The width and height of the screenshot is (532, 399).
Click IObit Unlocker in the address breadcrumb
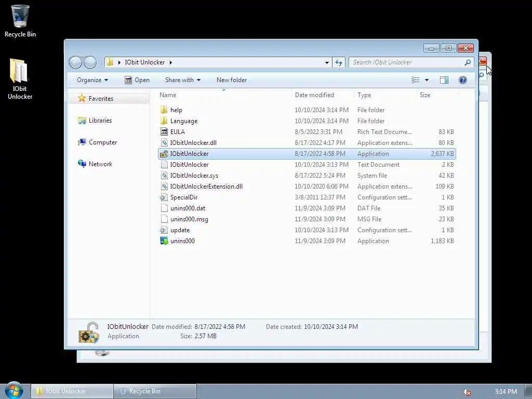click(145, 62)
